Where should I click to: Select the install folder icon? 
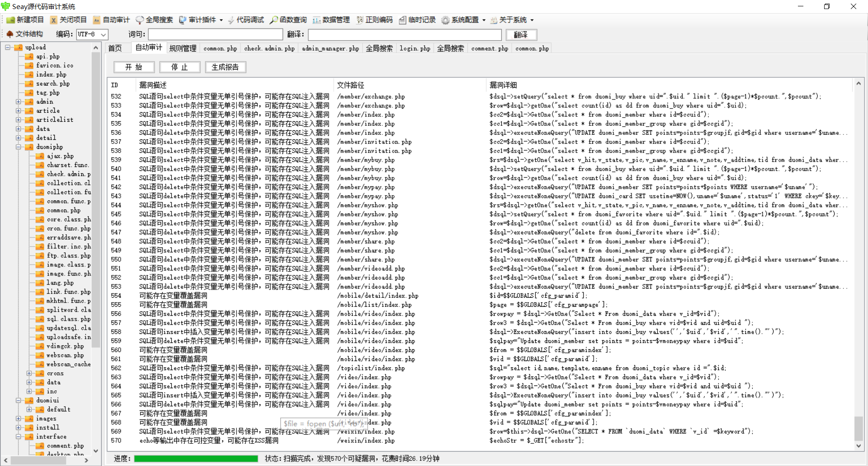(29, 428)
